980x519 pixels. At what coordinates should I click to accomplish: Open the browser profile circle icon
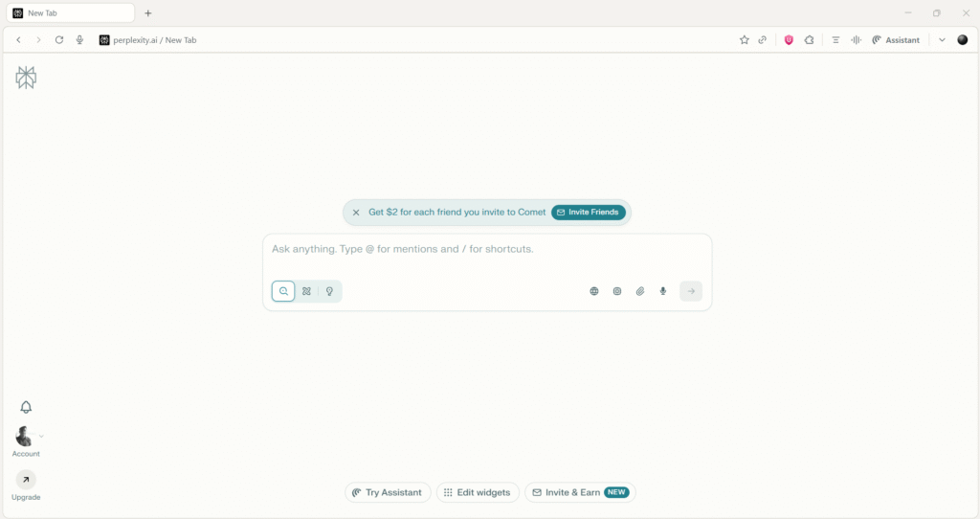click(x=963, y=40)
